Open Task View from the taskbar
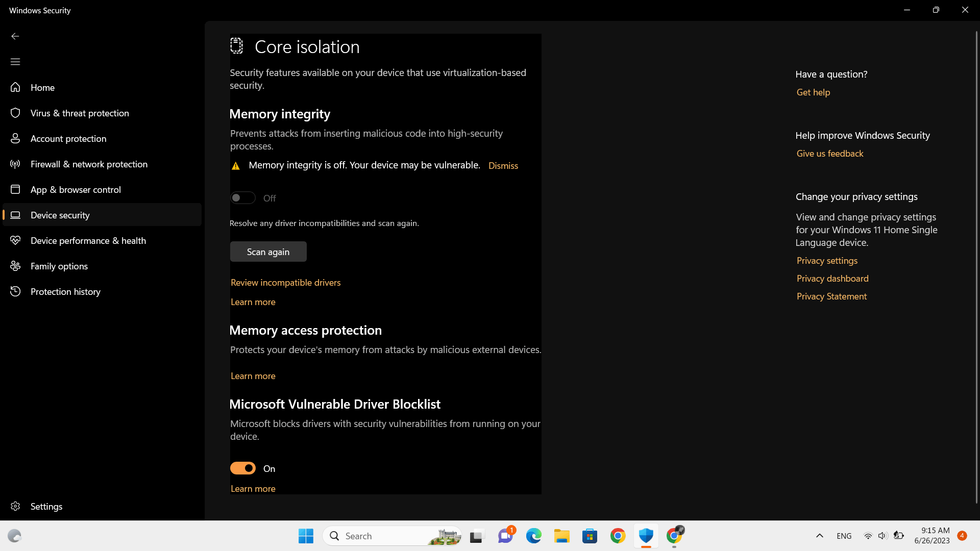 476,536
